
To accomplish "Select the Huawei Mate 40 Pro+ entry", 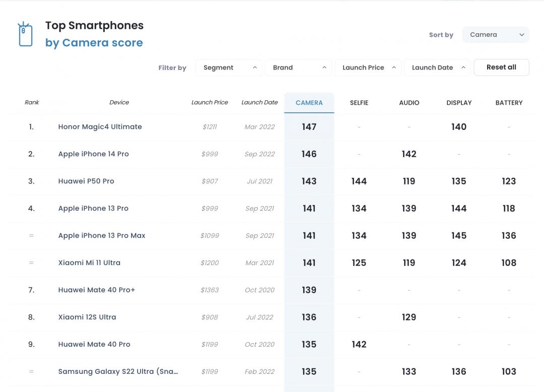I will click(x=96, y=290).
